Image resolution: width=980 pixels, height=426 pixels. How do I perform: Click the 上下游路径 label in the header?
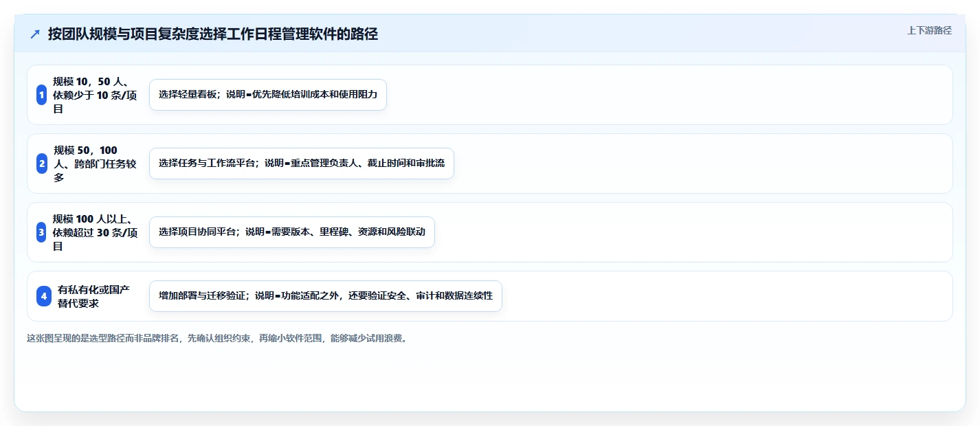(x=929, y=30)
